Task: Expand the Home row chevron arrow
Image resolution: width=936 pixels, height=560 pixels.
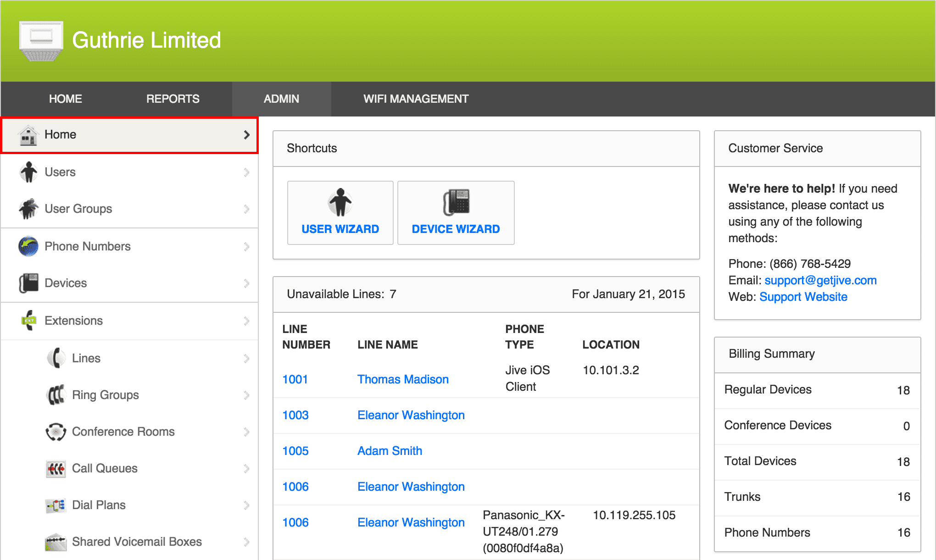Action: tap(246, 135)
